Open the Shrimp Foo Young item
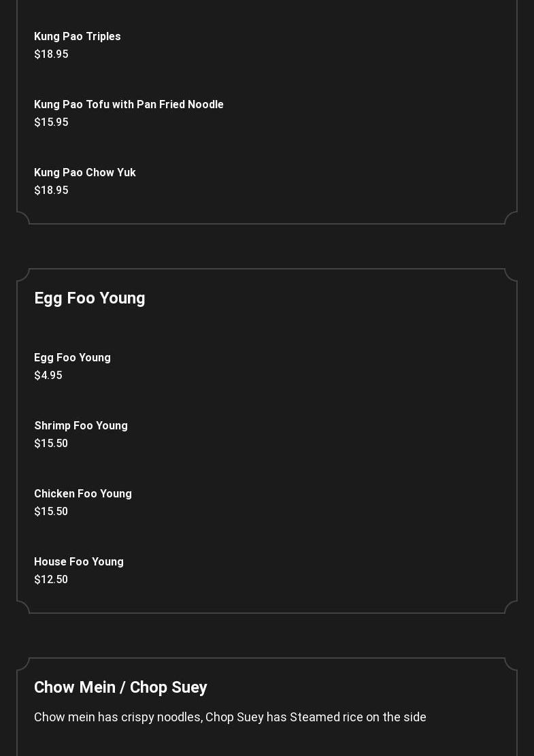Screen dimensions: 534x756 click(x=81, y=426)
